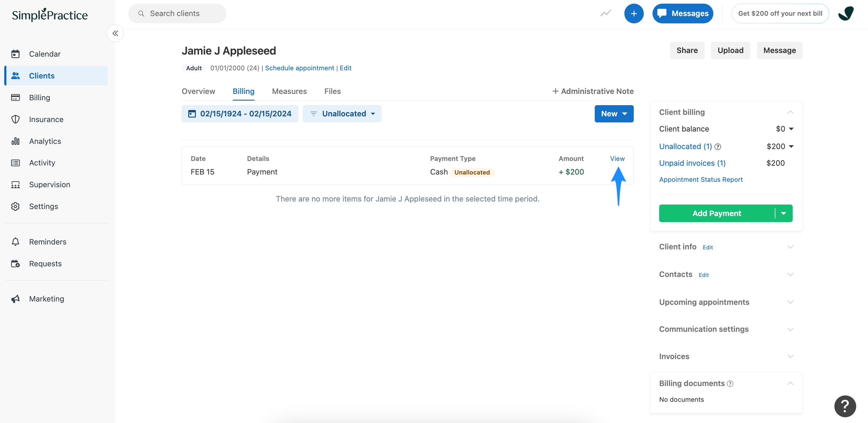
Task: Switch to the Overview tab
Action: coord(198,91)
